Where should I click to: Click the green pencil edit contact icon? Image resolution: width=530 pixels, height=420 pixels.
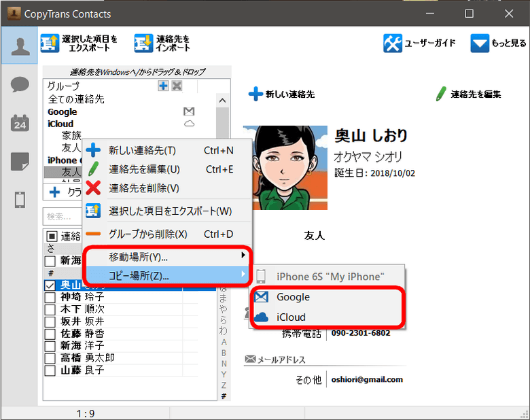coord(441,94)
